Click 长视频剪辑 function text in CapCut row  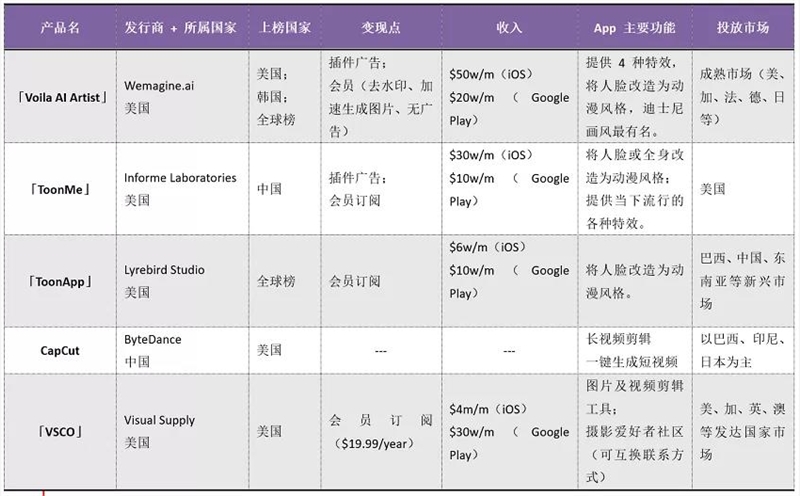pyautogui.click(x=618, y=339)
